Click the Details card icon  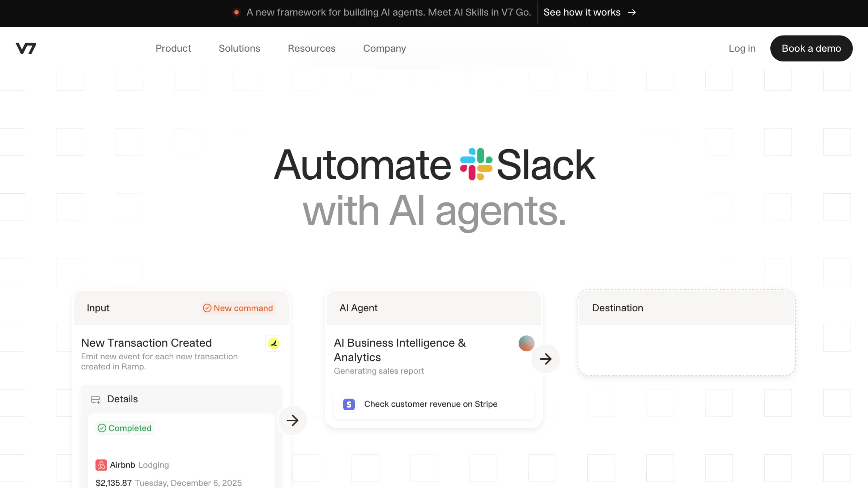(95, 399)
